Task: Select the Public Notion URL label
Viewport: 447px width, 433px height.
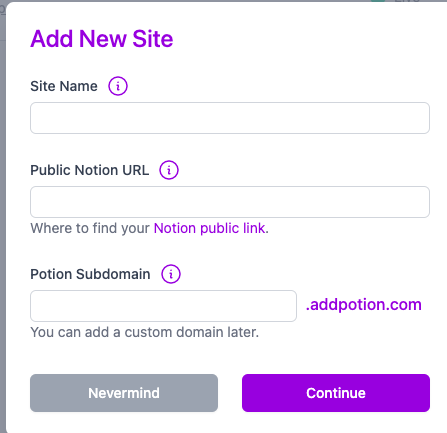Action: click(x=90, y=170)
